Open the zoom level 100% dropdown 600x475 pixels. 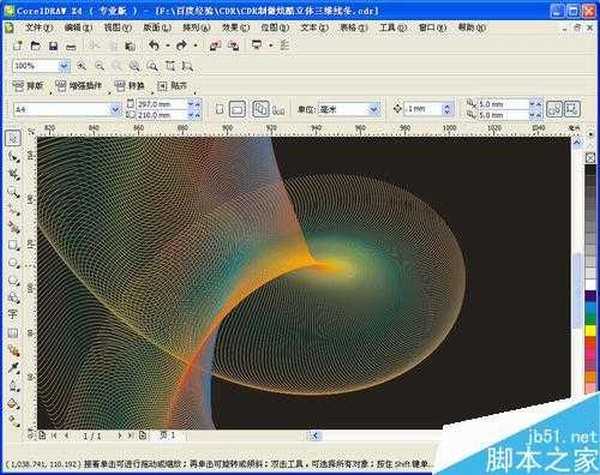[64, 66]
